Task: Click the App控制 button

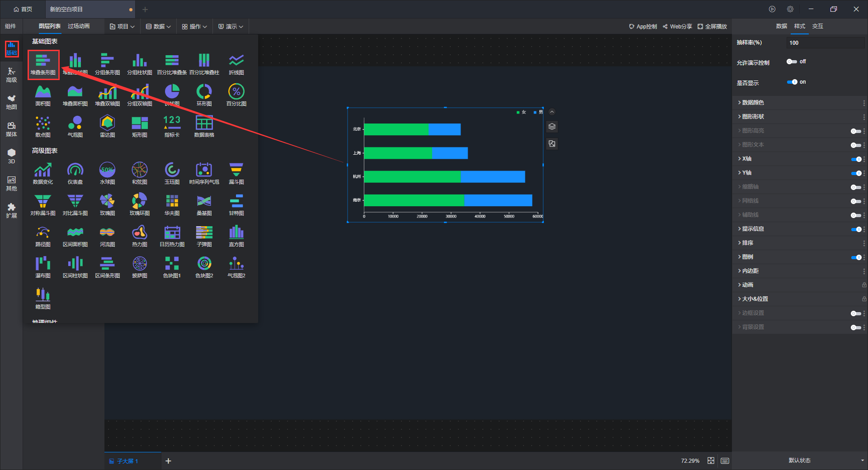Action: 643,27
